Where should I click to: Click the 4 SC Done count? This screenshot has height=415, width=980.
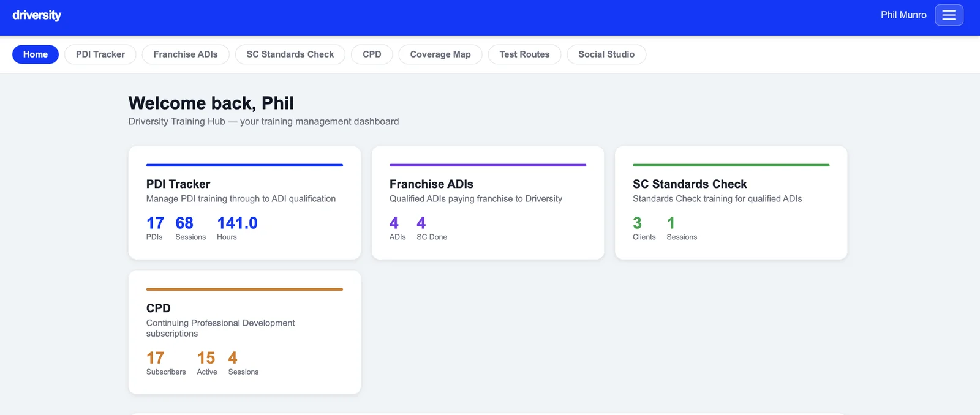click(421, 223)
